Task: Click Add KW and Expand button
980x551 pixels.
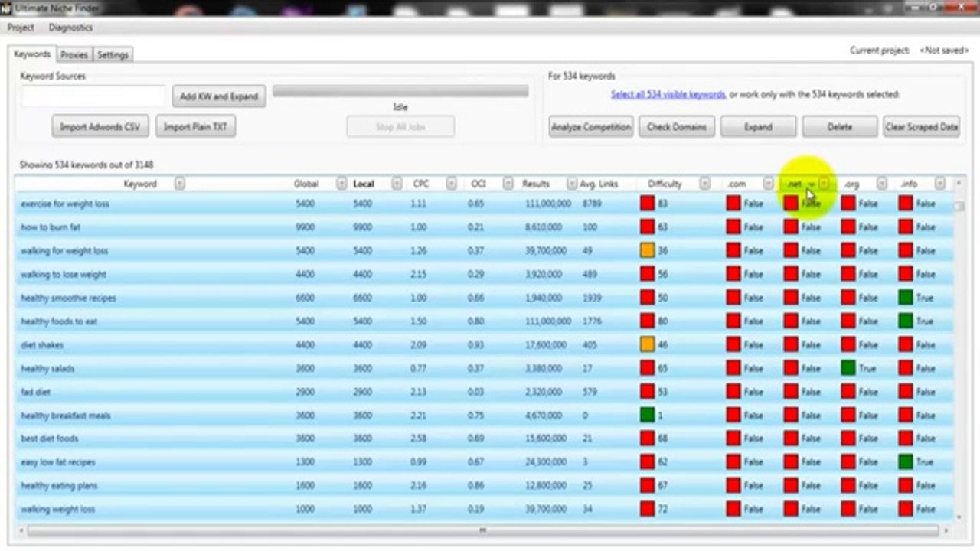Action: tap(219, 97)
